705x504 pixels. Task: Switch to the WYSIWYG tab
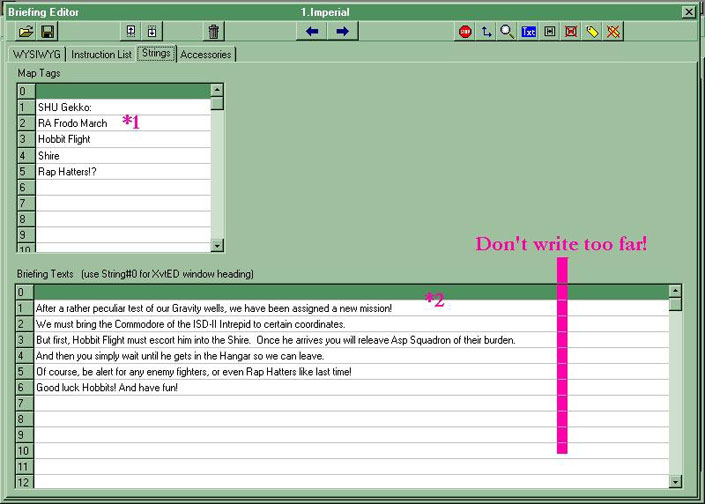36,54
